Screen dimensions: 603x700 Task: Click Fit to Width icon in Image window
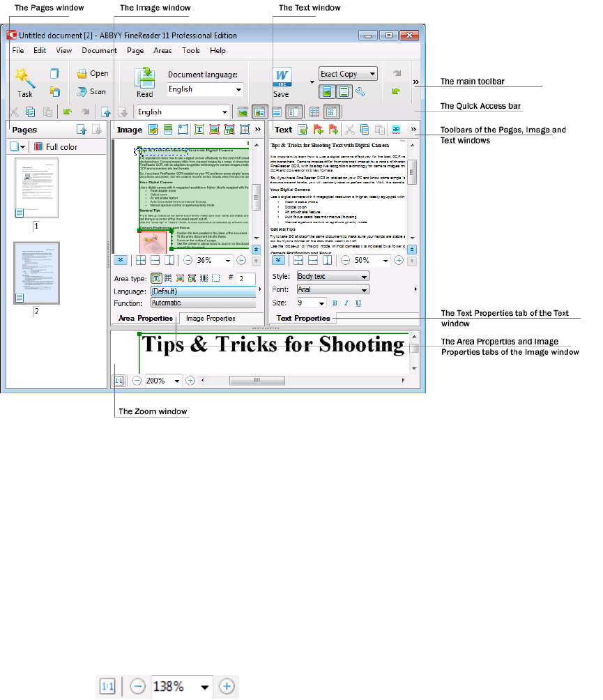[x=155, y=260]
